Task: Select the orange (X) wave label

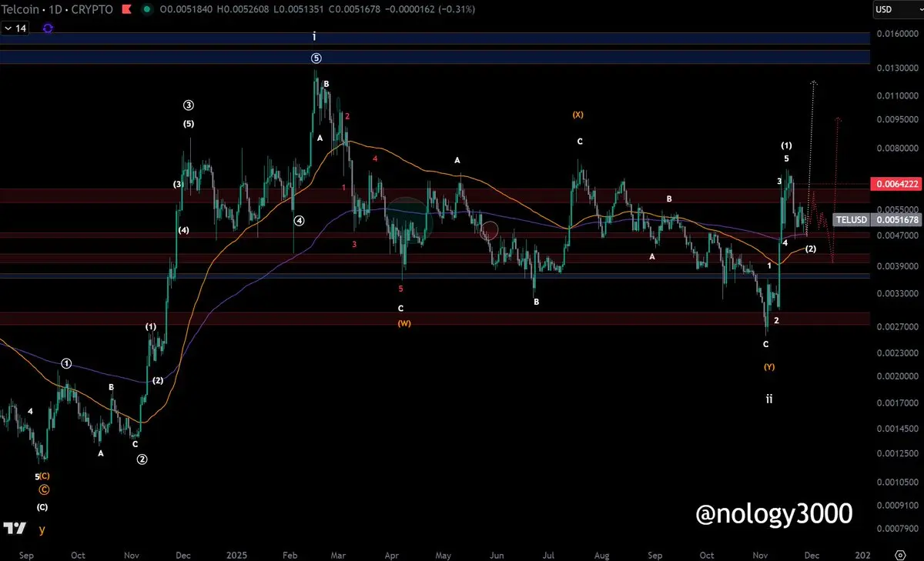Action: point(578,115)
